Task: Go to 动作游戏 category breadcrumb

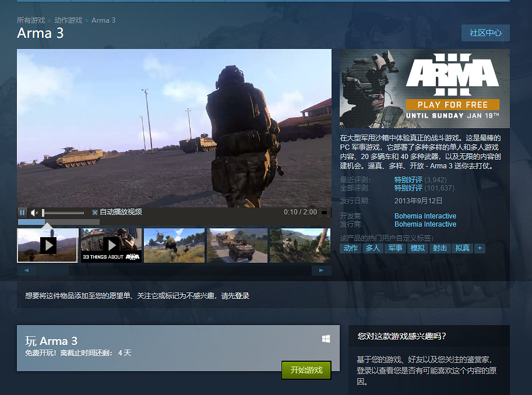Action: [x=68, y=20]
